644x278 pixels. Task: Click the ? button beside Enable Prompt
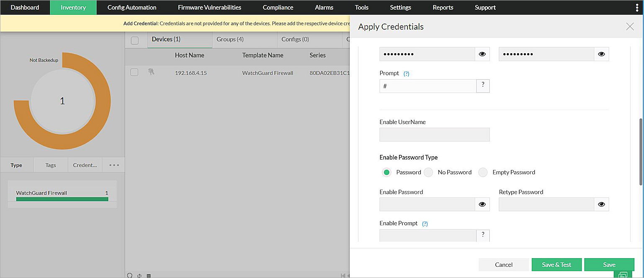tap(483, 235)
